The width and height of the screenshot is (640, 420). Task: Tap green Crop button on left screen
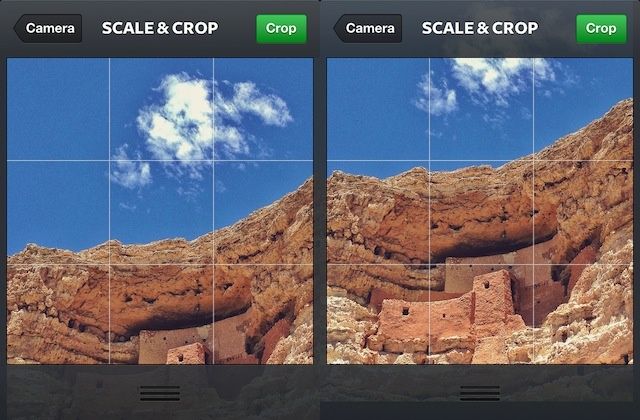tap(281, 29)
